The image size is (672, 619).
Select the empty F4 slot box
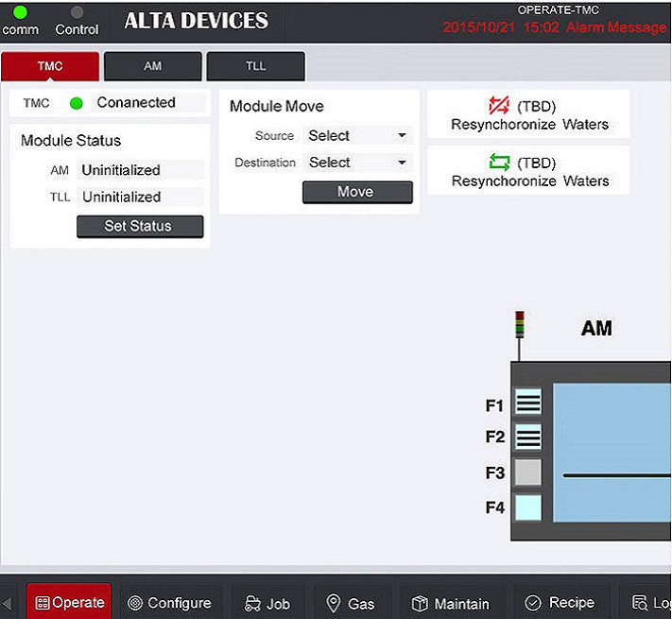point(528,507)
